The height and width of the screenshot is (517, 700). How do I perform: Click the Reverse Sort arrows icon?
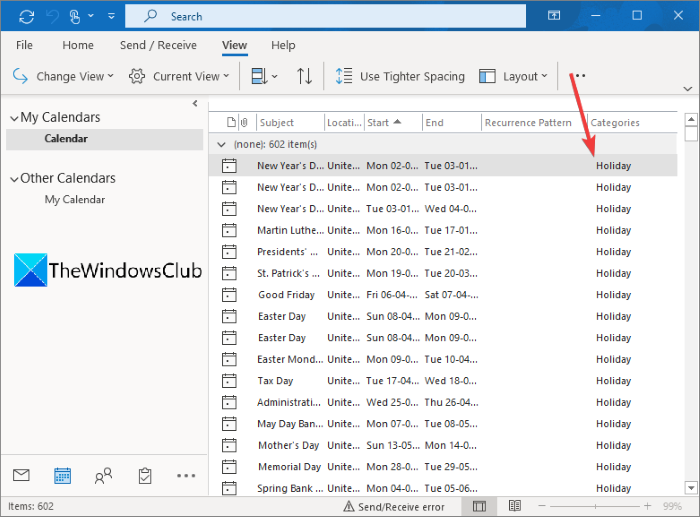pos(304,76)
